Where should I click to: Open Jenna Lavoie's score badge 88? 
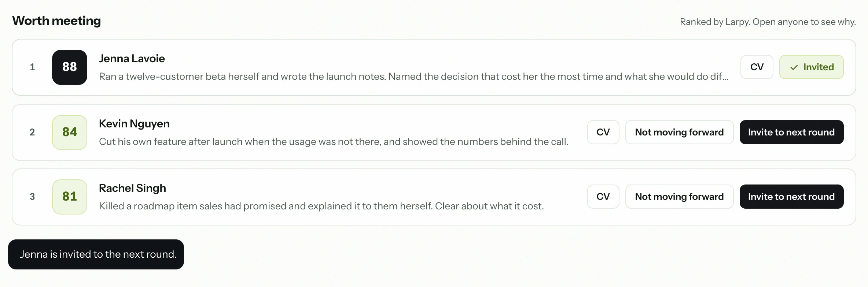[70, 67]
